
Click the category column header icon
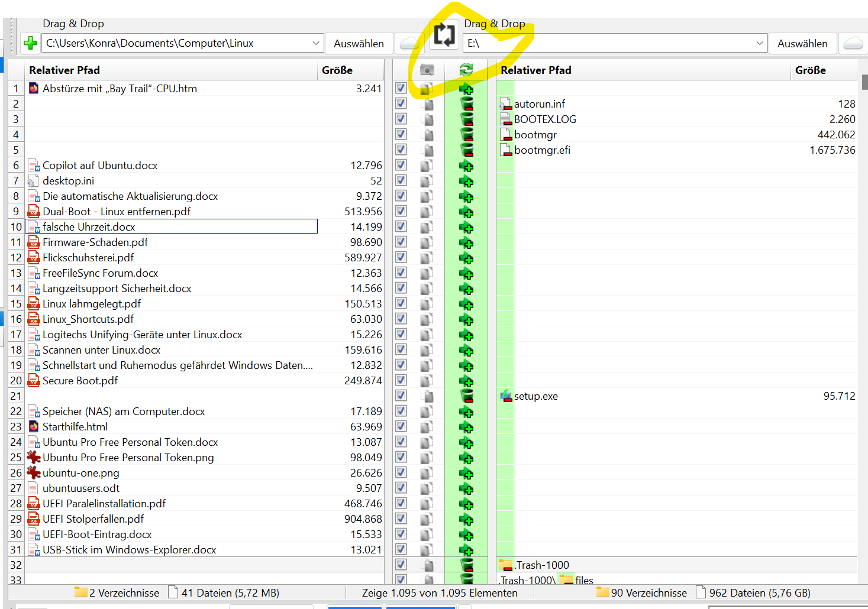click(427, 70)
